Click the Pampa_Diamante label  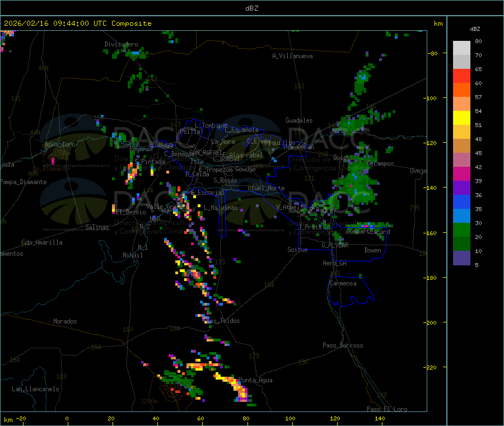pyautogui.click(x=24, y=182)
